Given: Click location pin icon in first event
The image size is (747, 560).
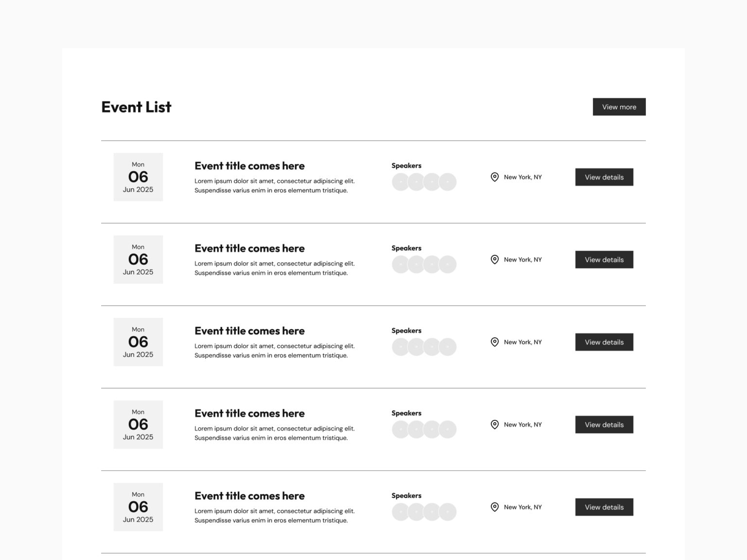Looking at the screenshot, I should 494,177.
